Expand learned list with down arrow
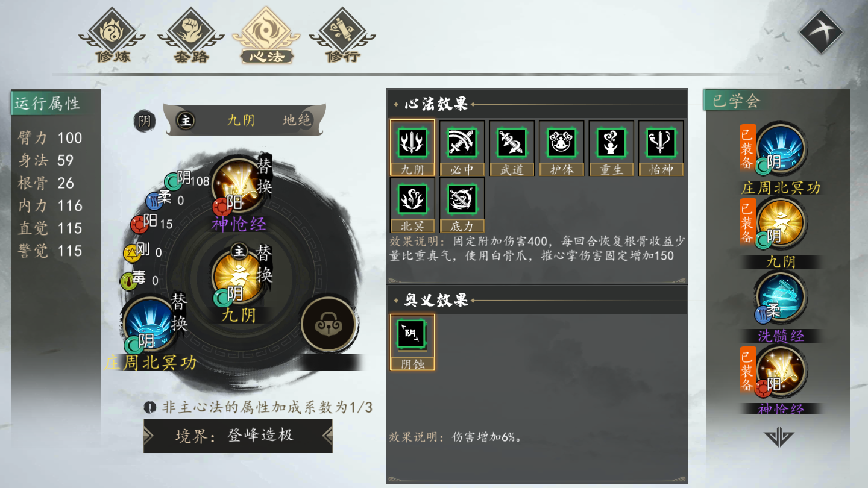This screenshot has height=488, width=868. pos(779,437)
